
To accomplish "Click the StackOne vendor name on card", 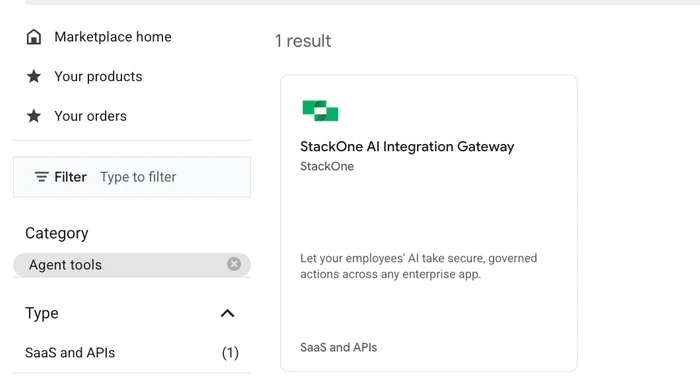I will point(327,166).
